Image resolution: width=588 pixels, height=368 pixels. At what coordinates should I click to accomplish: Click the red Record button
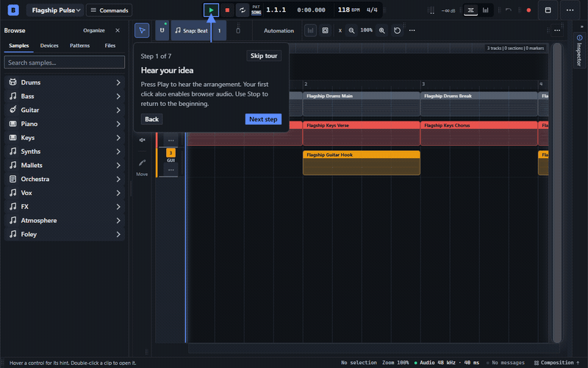pyautogui.click(x=528, y=10)
